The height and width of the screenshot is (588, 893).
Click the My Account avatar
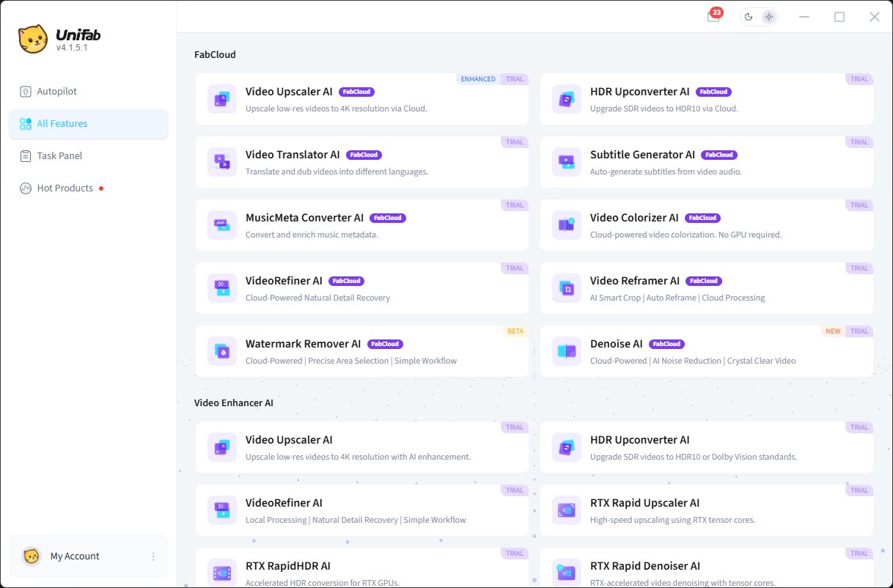pos(32,556)
